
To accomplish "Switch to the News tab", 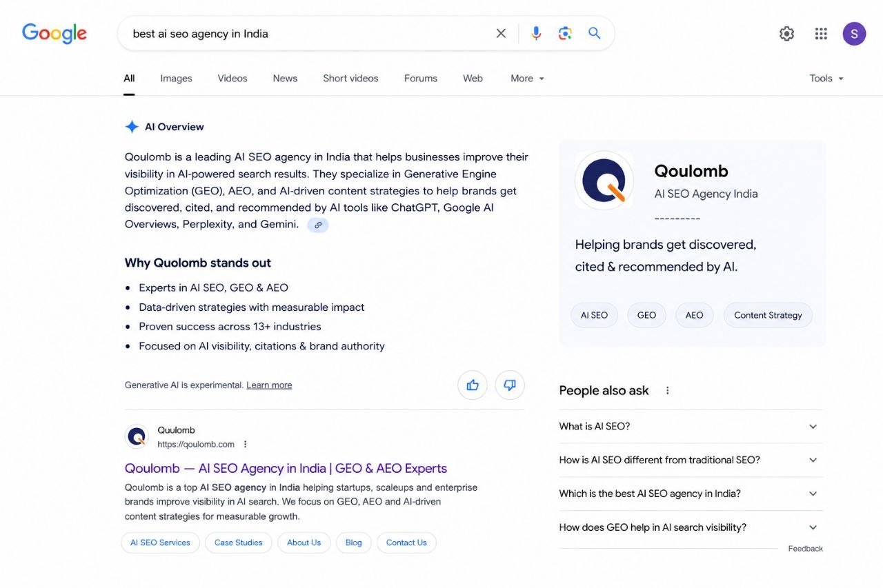I will click(x=285, y=79).
